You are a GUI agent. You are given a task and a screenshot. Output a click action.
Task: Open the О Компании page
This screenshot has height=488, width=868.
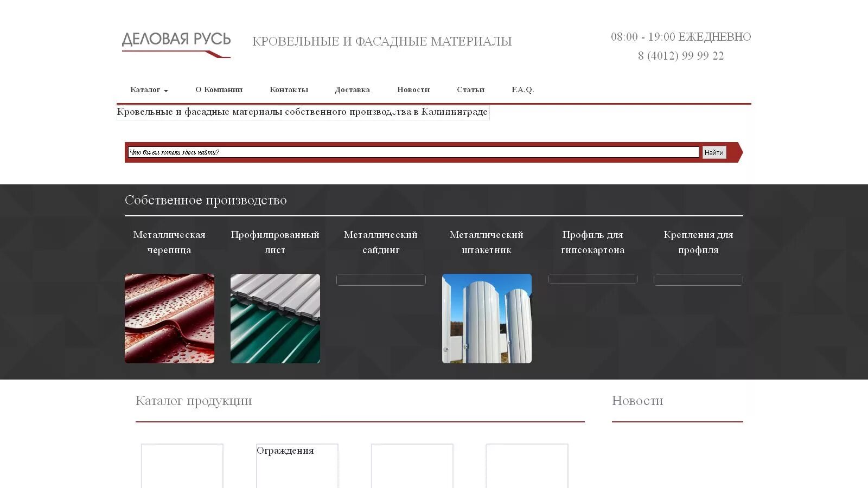point(219,89)
